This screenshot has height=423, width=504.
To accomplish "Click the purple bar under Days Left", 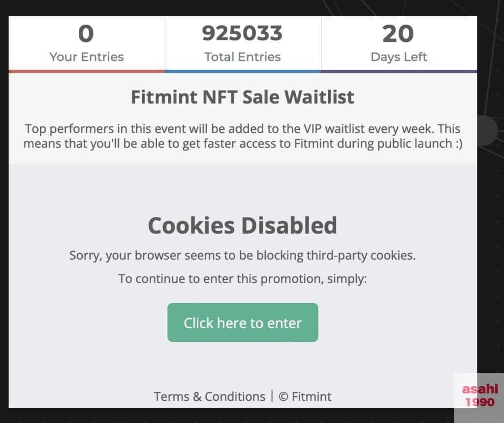I will pos(399,71).
